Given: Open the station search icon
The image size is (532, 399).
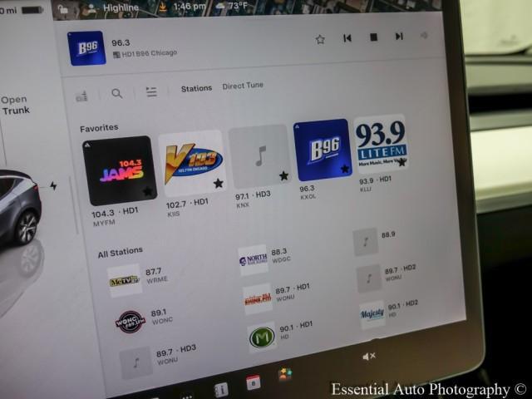Looking at the screenshot, I should 117,93.
